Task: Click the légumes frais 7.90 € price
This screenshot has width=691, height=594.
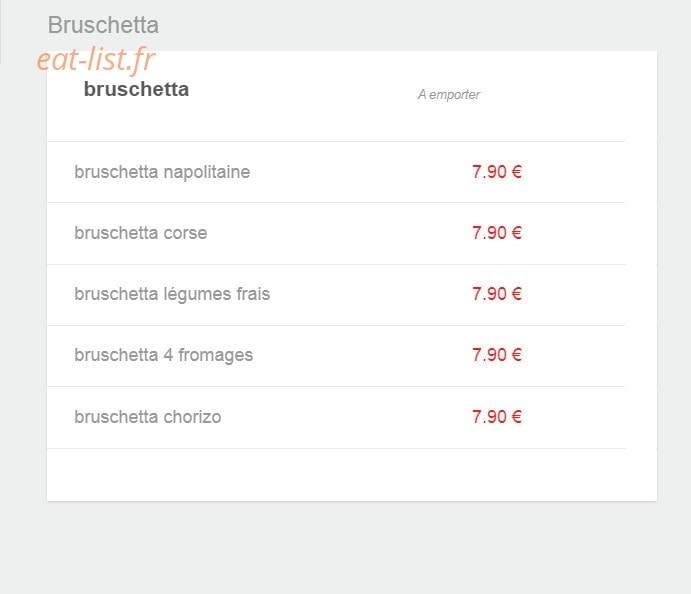Action: tap(497, 294)
